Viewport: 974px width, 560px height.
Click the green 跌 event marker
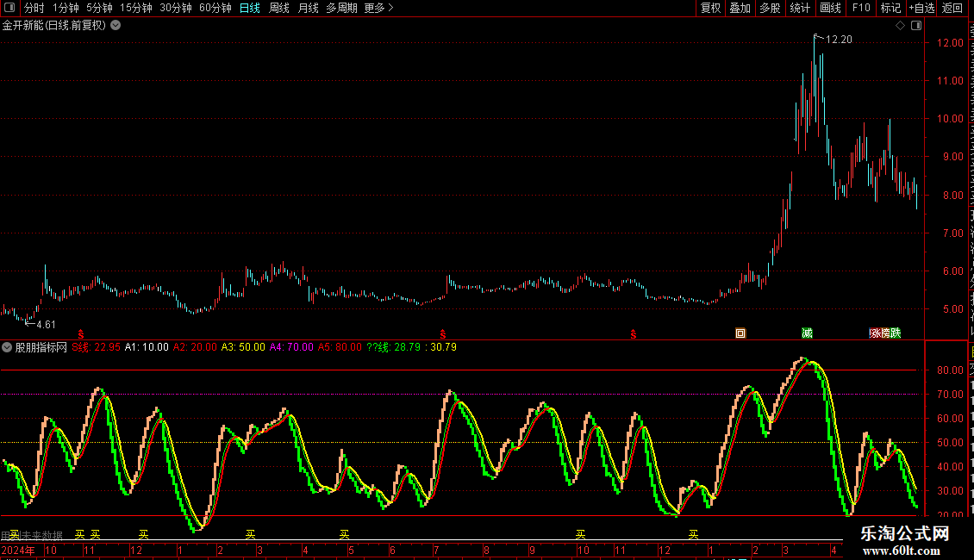[x=896, y=333]
